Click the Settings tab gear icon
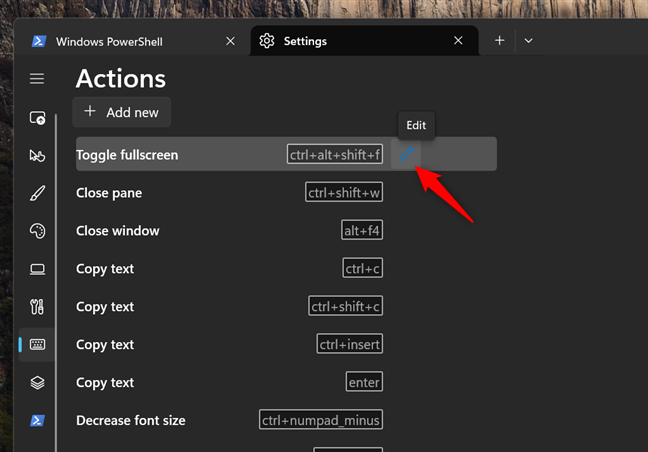This screenshot has width=648, height=452. [267, 41]
